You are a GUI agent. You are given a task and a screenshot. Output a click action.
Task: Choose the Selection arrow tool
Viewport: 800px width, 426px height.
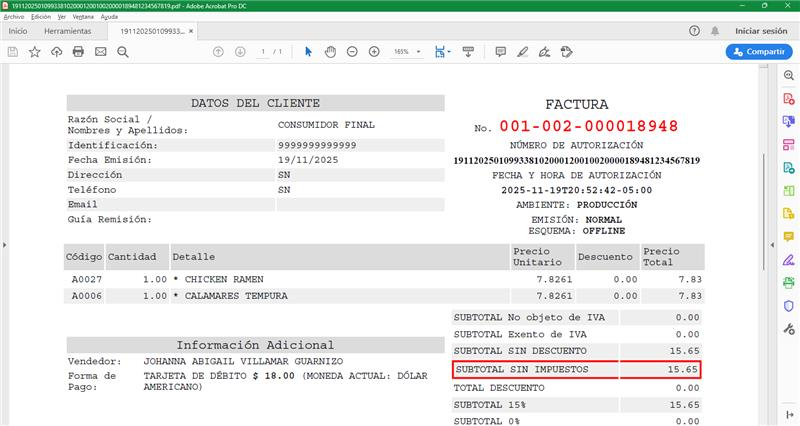(308, 51)
